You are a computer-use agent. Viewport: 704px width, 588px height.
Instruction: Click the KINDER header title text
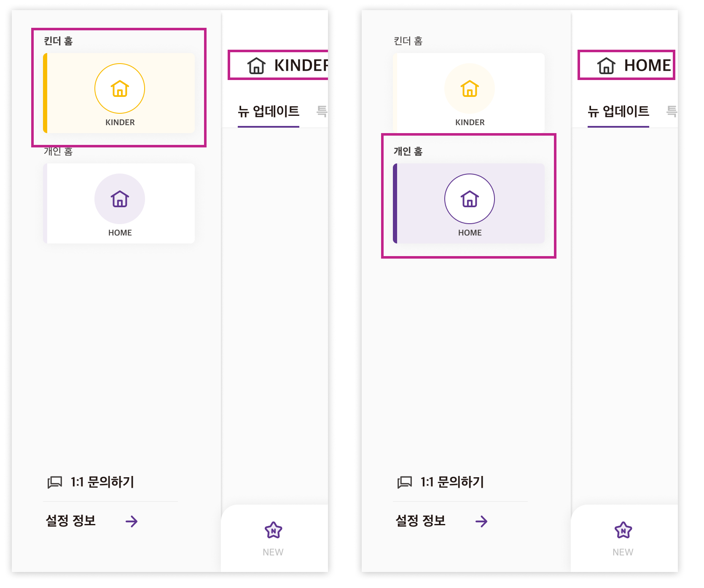301,65
